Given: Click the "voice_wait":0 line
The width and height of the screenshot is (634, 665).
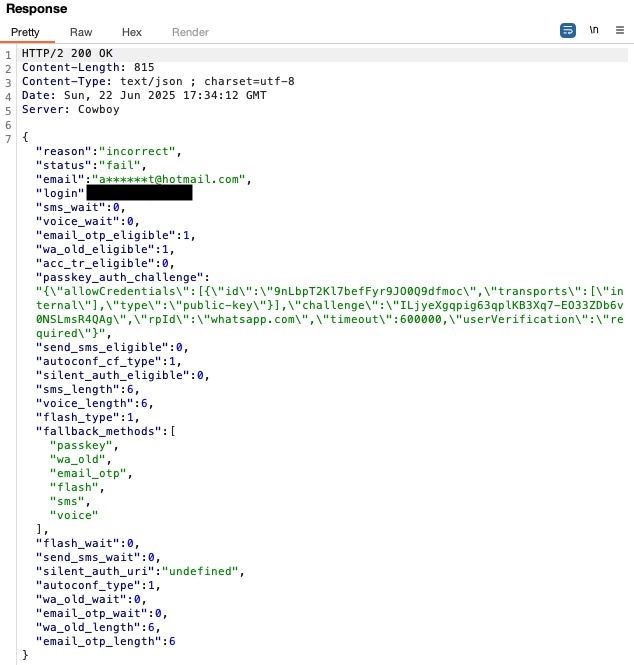Looking at the screenshot, I should 88,221.
